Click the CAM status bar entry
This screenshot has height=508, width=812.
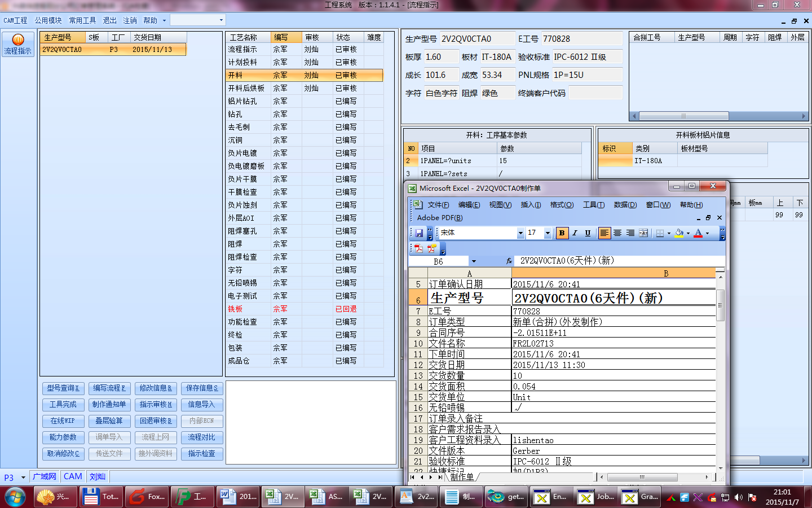coord(73,477)
